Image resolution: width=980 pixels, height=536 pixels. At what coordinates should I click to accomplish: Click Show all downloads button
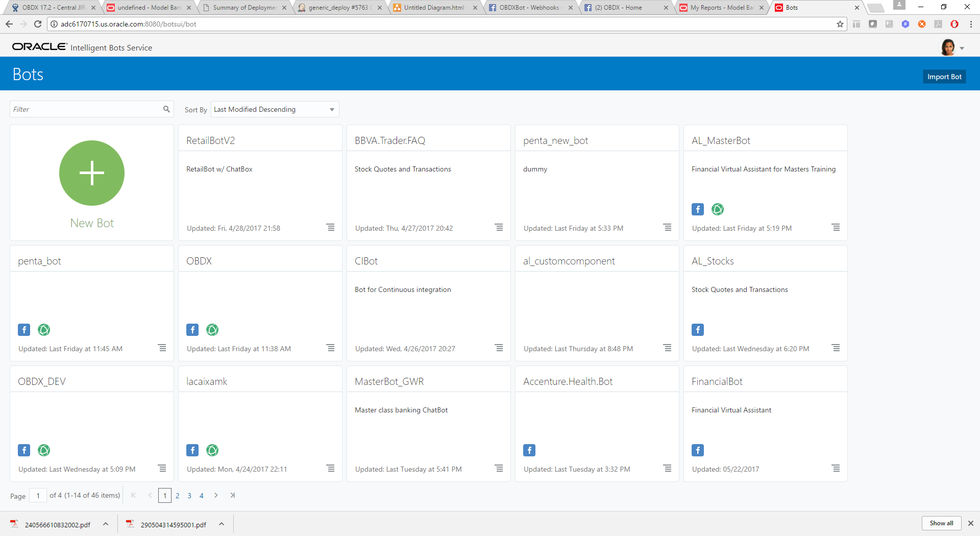click(941, 523)
